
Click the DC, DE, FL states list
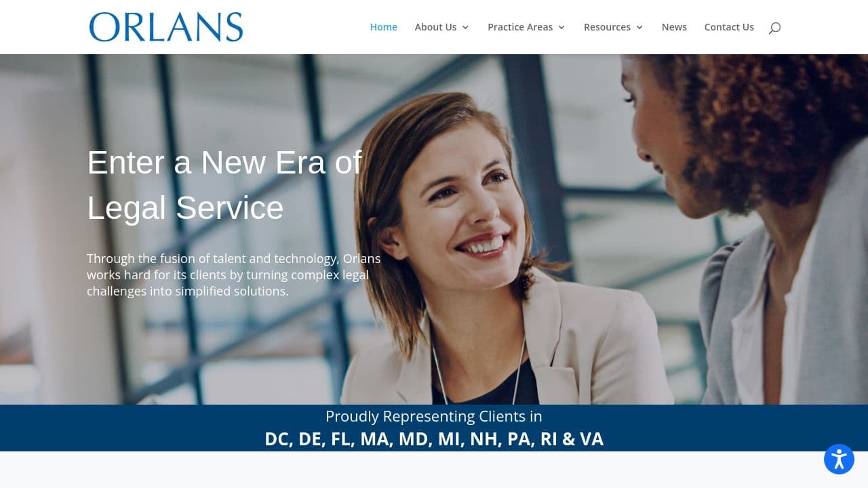(x=434, y=439)
